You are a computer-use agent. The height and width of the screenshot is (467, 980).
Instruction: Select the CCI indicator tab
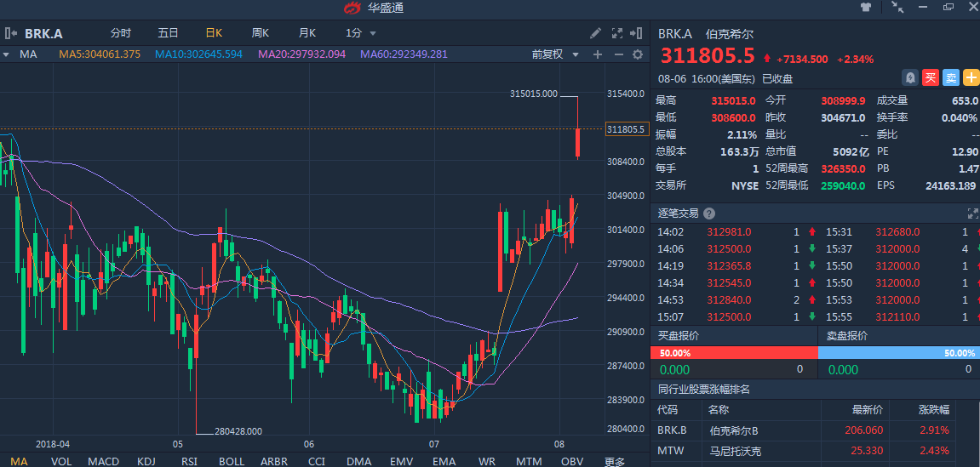316,461
